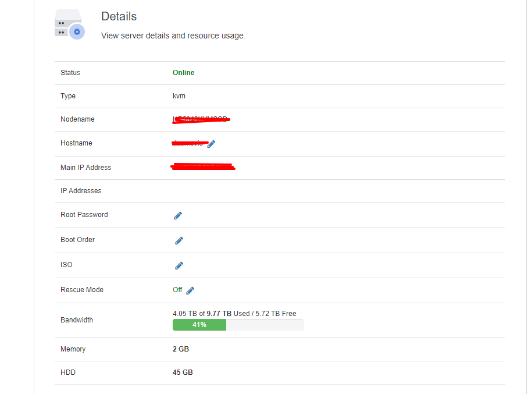The image size is (532, 394).
Task: Select the kvm type value
Action: pos(179,96)
